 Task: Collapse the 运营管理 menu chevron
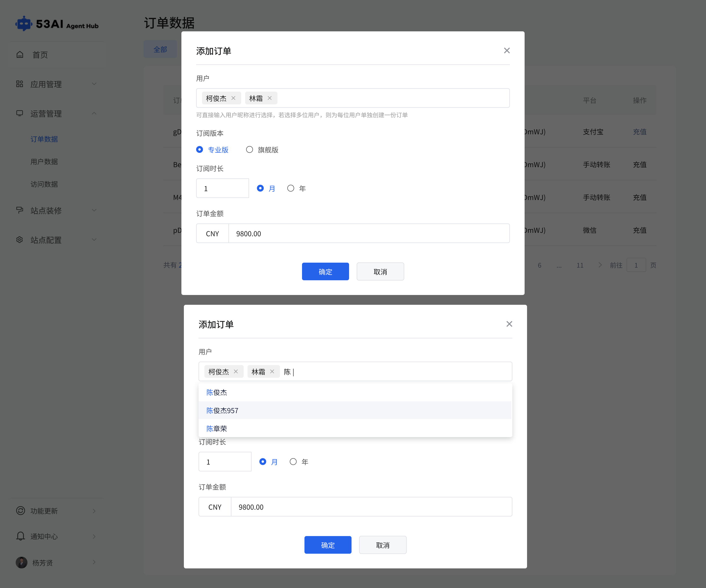pos(94,113)
